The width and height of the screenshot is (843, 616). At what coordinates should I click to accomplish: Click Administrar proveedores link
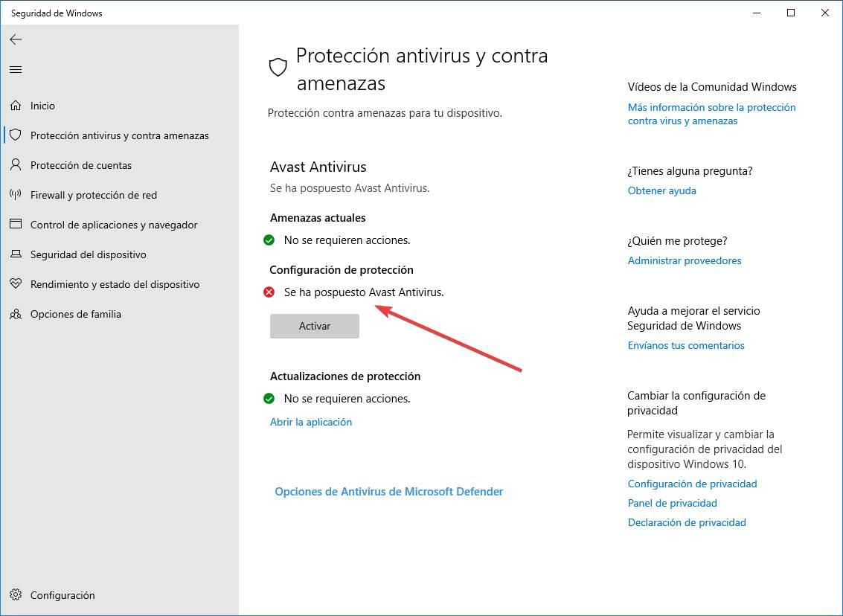point(685,260)
